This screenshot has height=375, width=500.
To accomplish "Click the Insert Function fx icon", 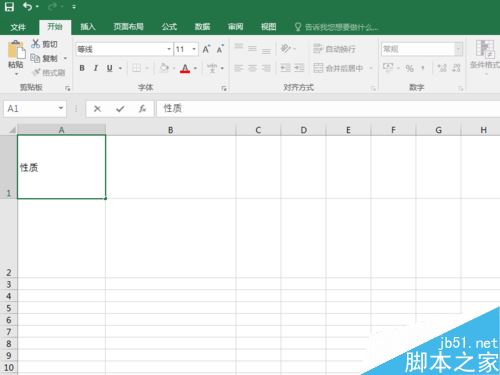I will click(x=143, y=109).
